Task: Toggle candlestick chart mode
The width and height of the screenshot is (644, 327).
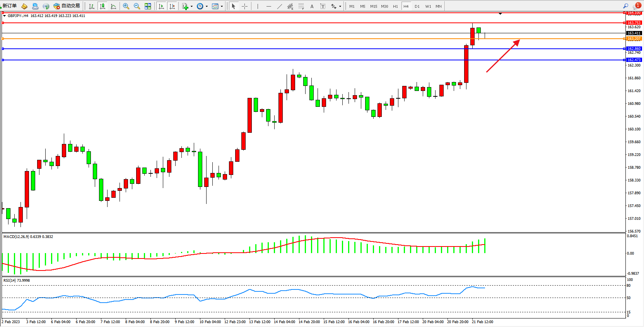Action: [x=102, y=6]
